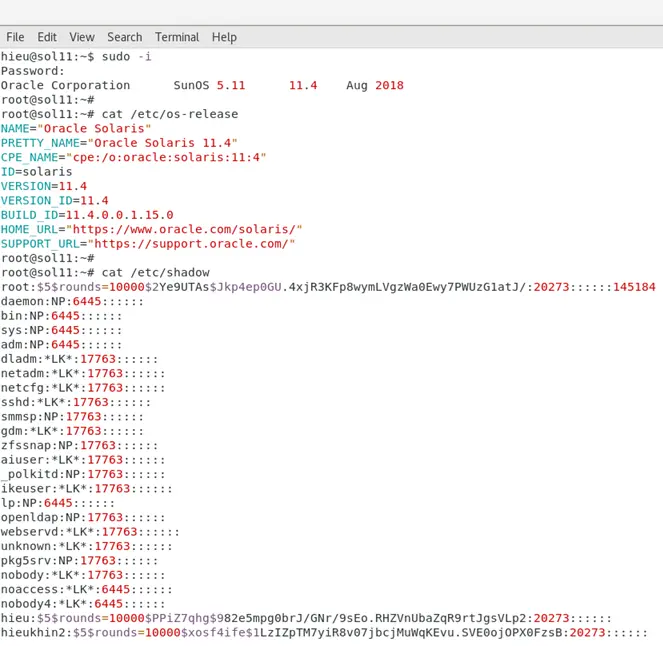Viewport: 663px width, 646px height.
Task: Click the 'cat /etc/os-release' command
Action: tap(170, 114)
